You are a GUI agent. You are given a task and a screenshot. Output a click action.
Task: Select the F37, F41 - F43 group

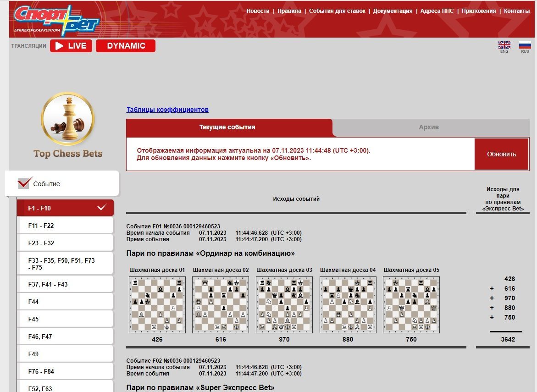65,284
